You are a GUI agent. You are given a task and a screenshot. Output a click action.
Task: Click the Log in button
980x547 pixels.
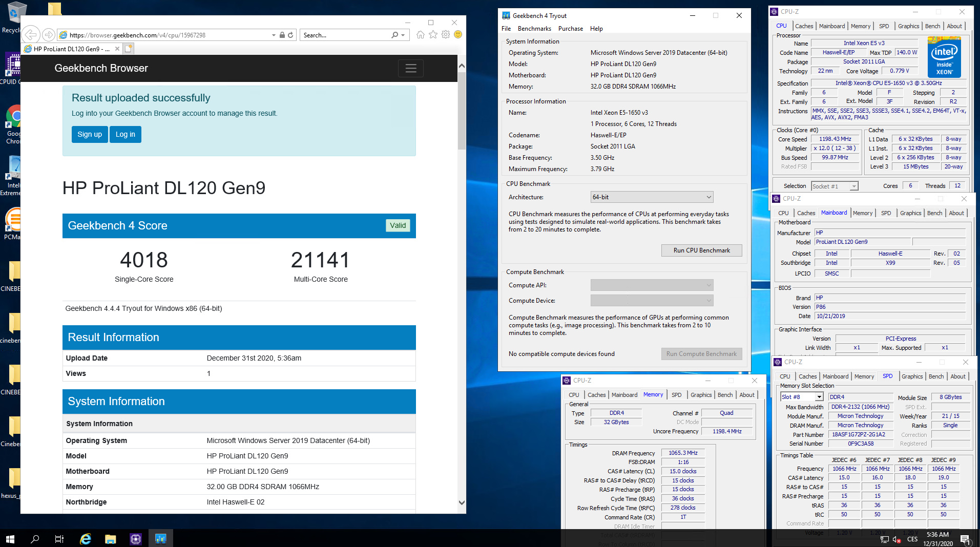(x=126, y=134)
